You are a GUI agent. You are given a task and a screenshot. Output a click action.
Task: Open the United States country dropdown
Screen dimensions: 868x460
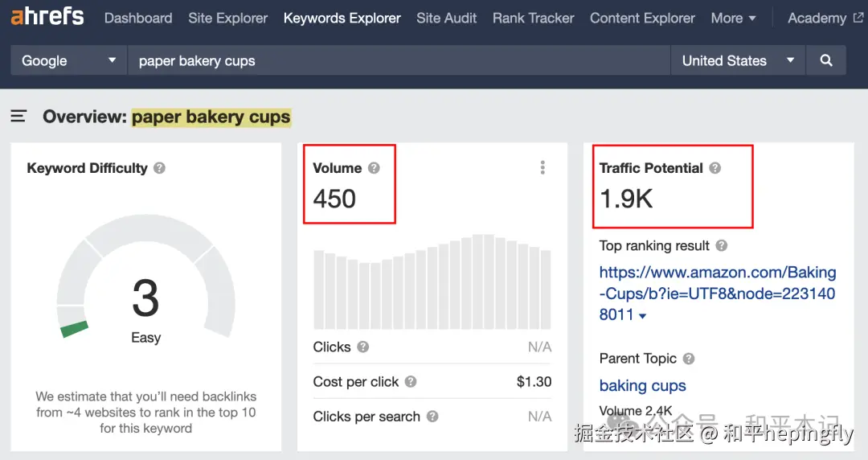(737, 61)
